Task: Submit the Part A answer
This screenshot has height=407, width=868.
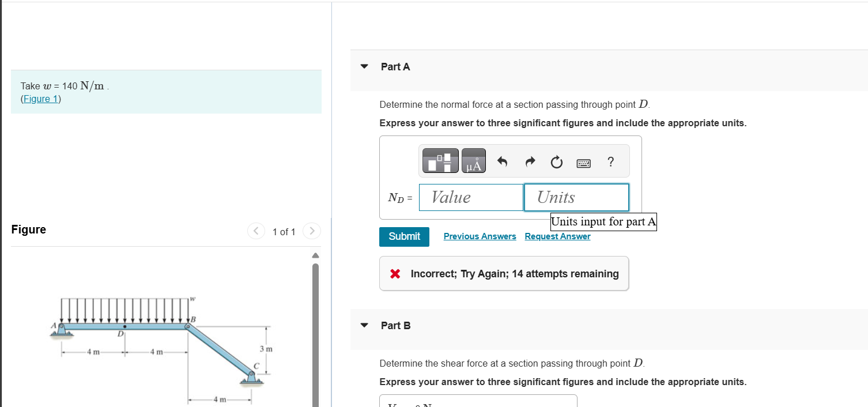Action: pos(404,236)
